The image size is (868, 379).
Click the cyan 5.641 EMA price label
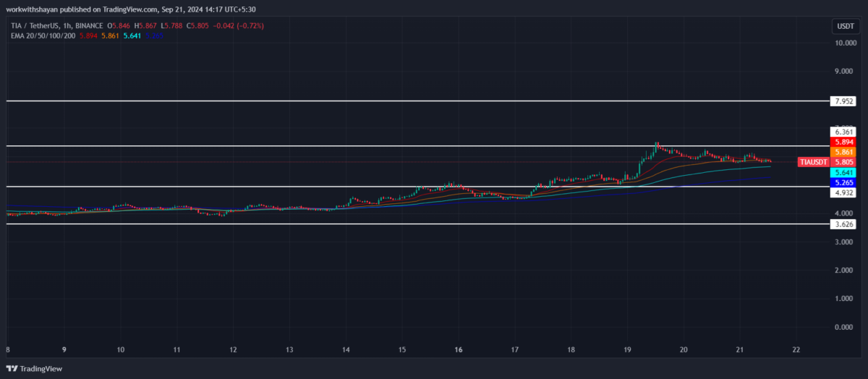[x=843, y=173]
